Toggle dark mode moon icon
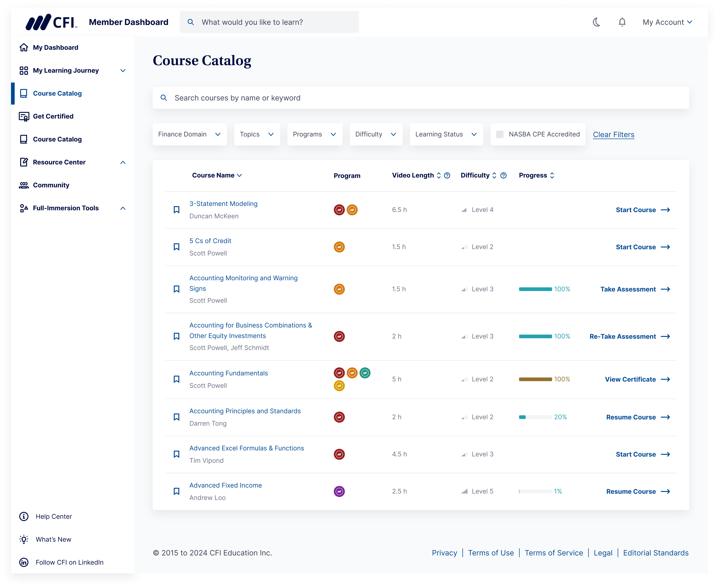Viewport: 719px width, 588px height. tap(596, 22)
